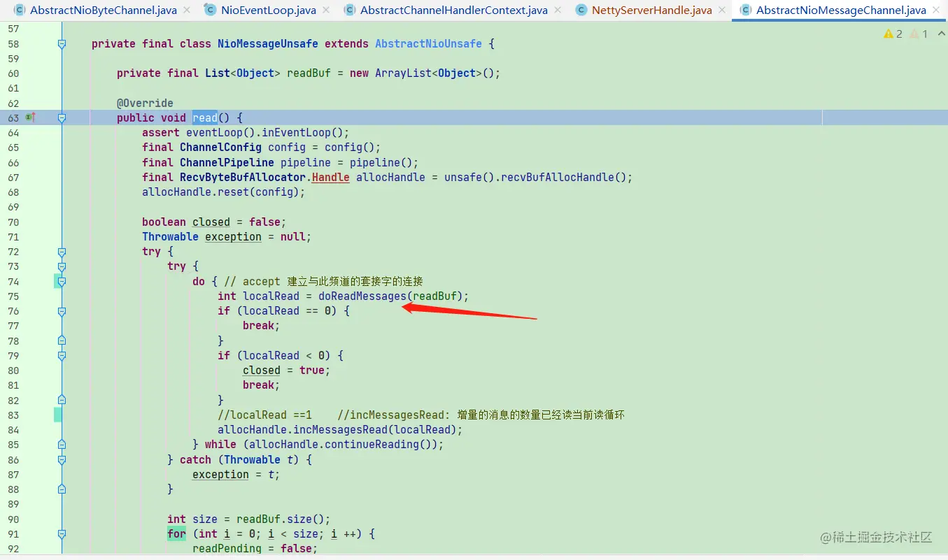The width and height of the screenshot is (948, 560).
Task: Close the NioEventLoop.java tab
Action: click(325, 10)
